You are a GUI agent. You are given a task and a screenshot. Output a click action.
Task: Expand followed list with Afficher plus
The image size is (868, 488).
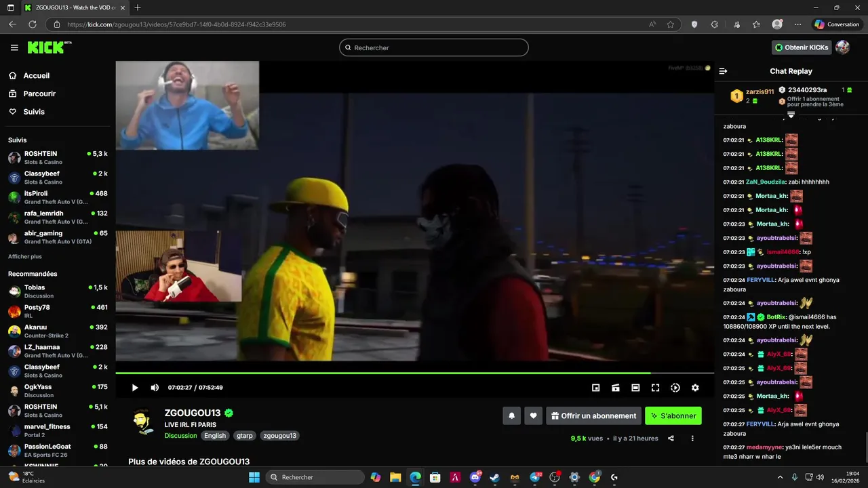[25, 257]
